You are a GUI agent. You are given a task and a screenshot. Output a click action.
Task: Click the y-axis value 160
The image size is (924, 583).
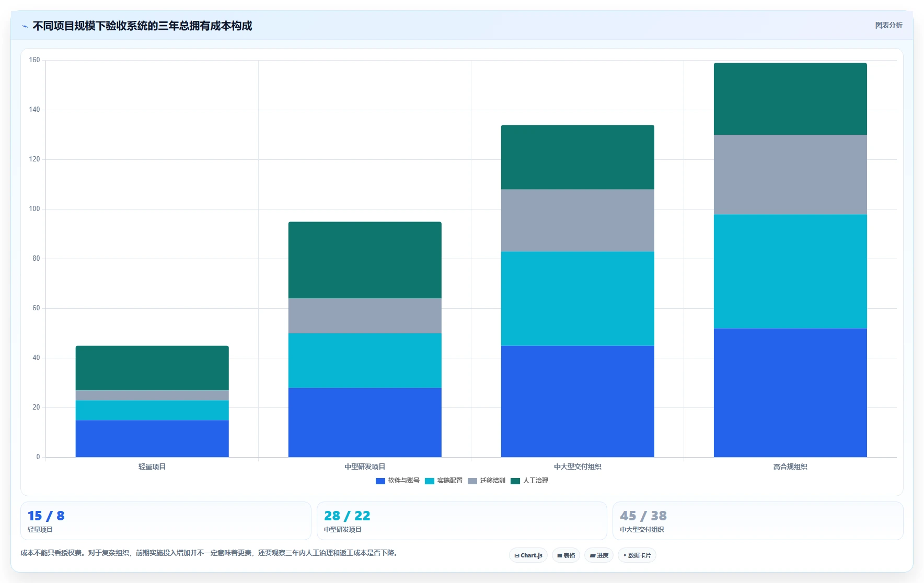[x=34, y=60]
